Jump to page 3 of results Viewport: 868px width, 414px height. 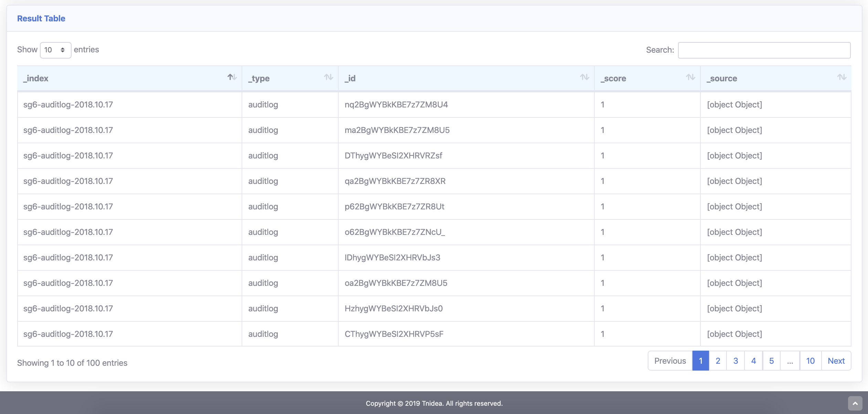click(735, 361)
